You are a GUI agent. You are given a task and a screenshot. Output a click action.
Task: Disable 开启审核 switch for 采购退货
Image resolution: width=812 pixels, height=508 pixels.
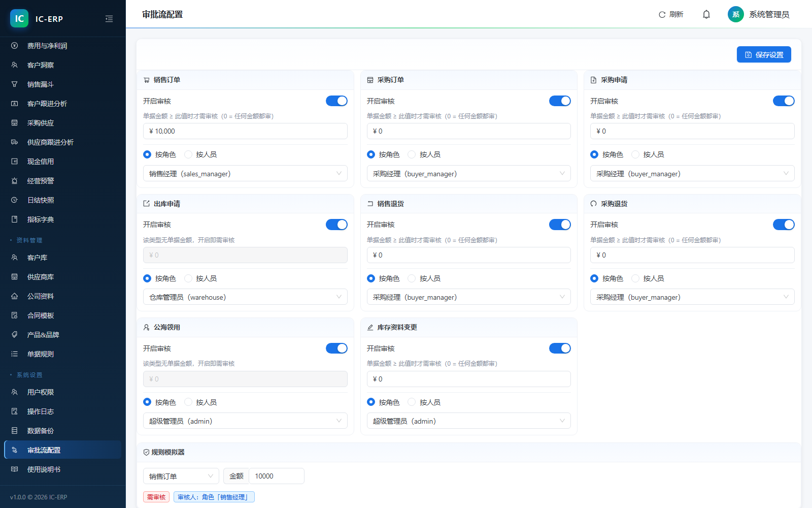[x=784, y=225]
